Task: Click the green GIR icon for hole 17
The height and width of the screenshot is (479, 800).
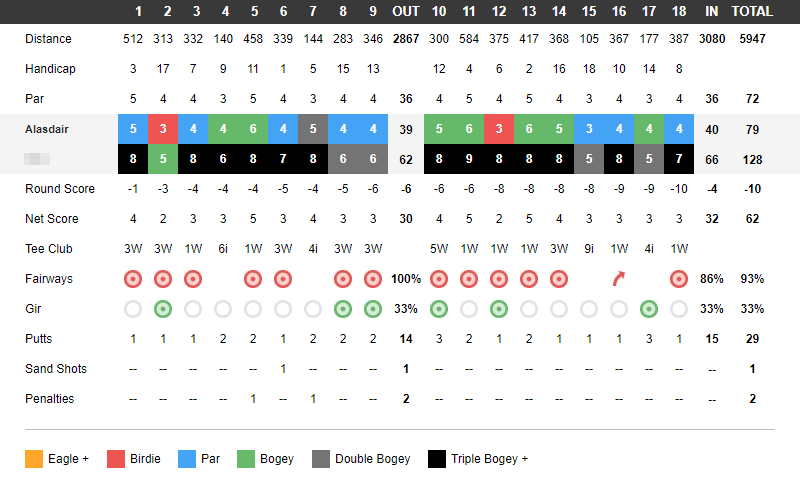Action: pos(648,309)
